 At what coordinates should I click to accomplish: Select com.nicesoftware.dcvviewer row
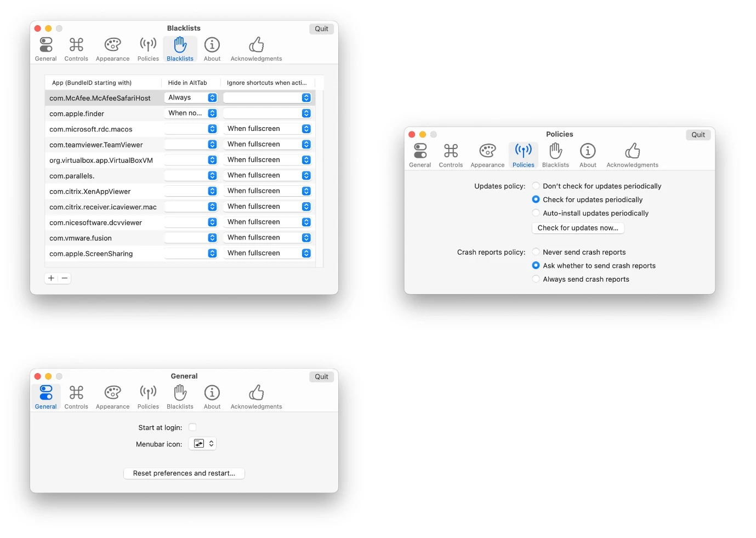coord(180,222)
